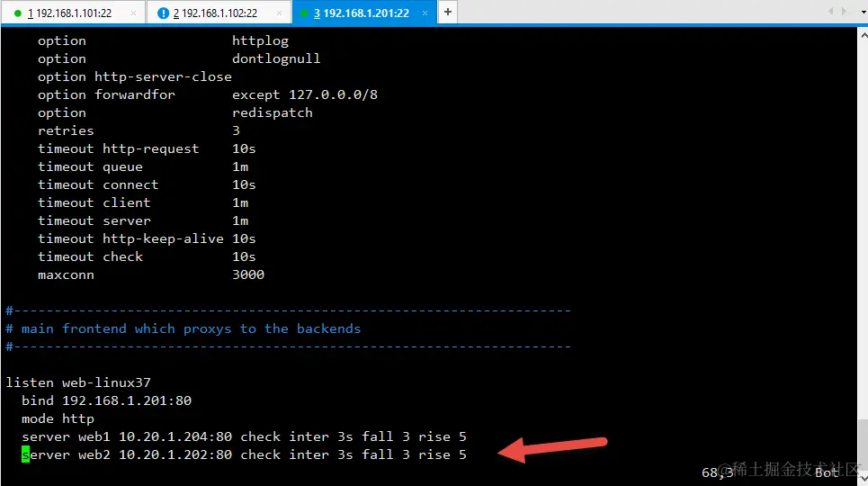Click 'timeout queue' line
The image size is (868, 486).
[x=143, y=166]
